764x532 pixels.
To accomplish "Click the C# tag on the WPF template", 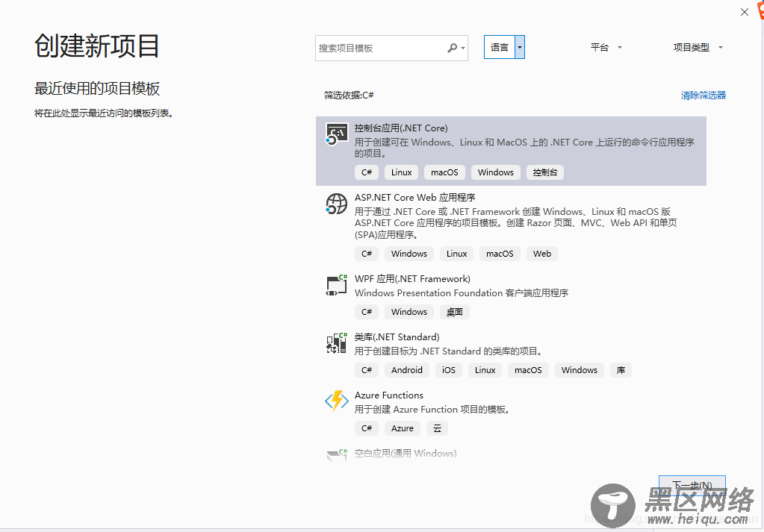I will point(367,312).
